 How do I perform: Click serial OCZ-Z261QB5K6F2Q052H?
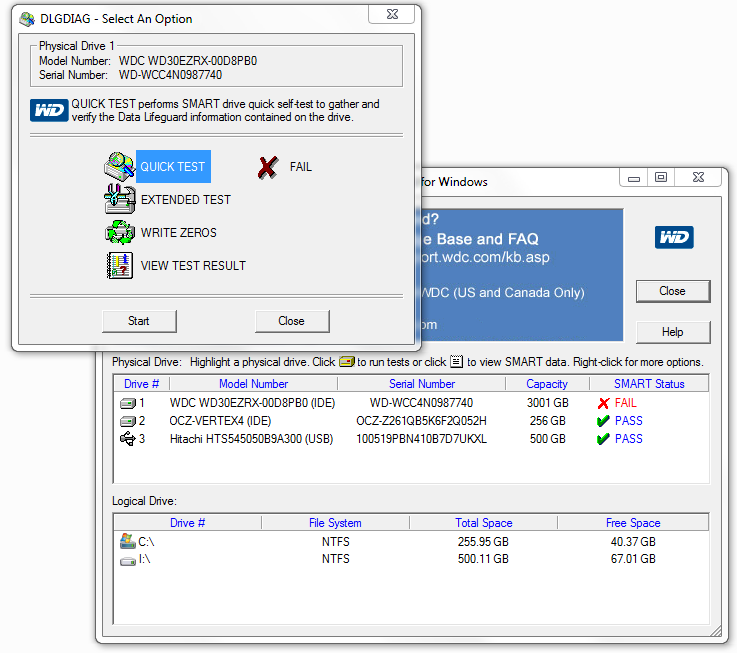pos(421,421)
